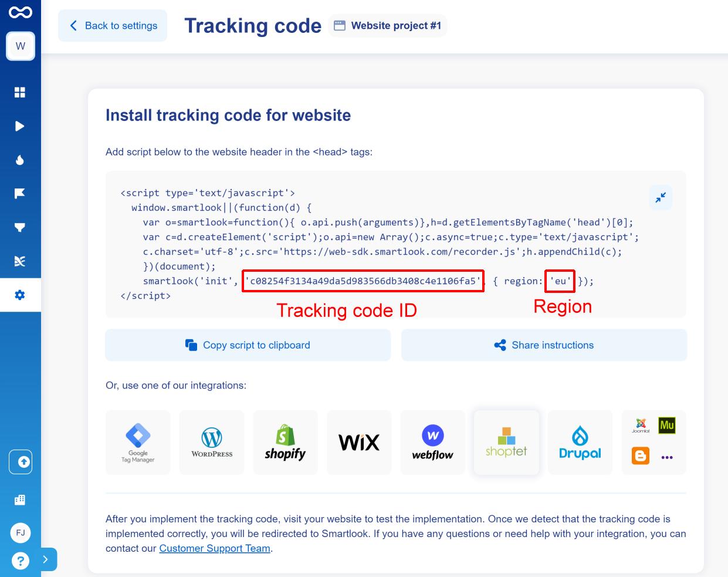Choose the WordPress integration
Screen dimensions: 728x577
click(x=212, y=443)
